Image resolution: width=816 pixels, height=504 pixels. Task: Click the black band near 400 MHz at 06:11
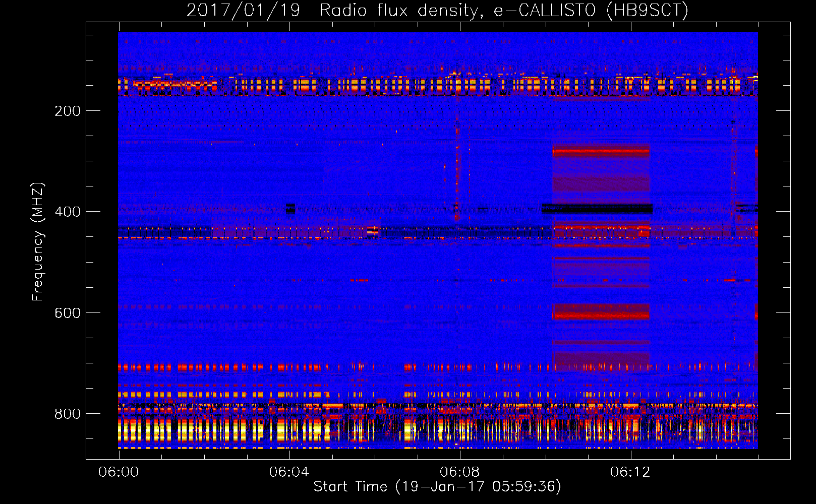[x=597, y=209]
